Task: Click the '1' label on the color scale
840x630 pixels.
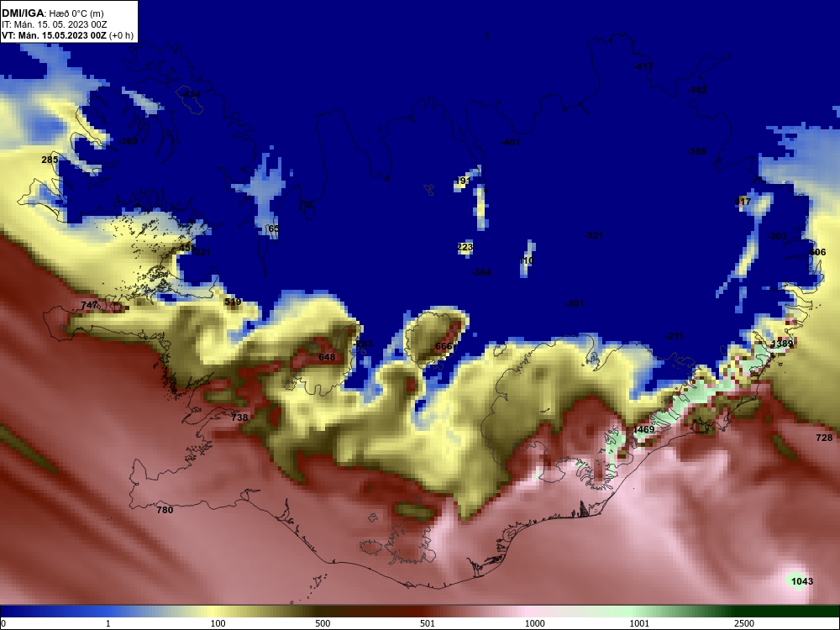Action: (108, 623)
